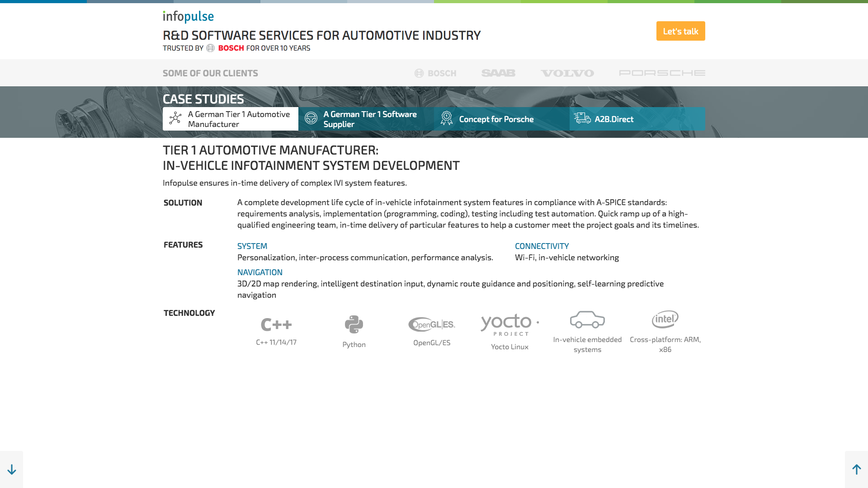This screenshot has width=868, height=488.
Task: Click the Wi-Fi, in-vehicle networking text
Action: 567,258
